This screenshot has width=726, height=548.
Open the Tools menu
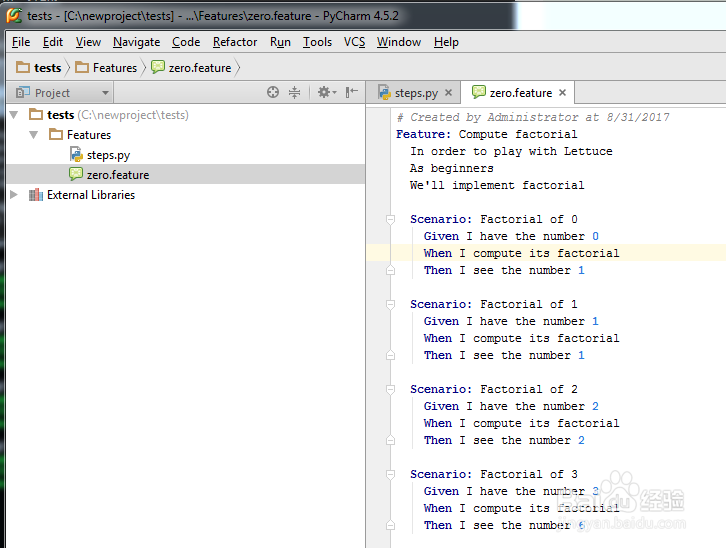[x=317, y=42]
